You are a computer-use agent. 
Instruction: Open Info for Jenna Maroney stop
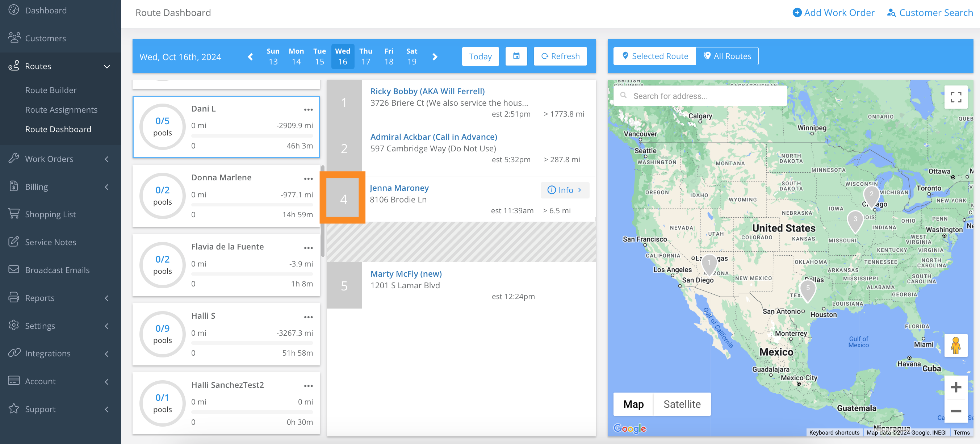click(x=565, y=190)
